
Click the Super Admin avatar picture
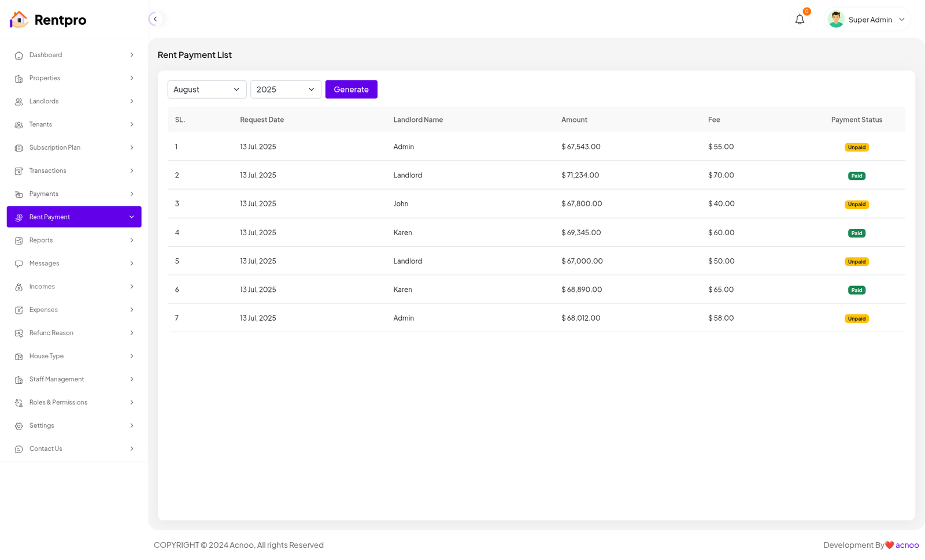pyautogui.click(x=835, y=20)
